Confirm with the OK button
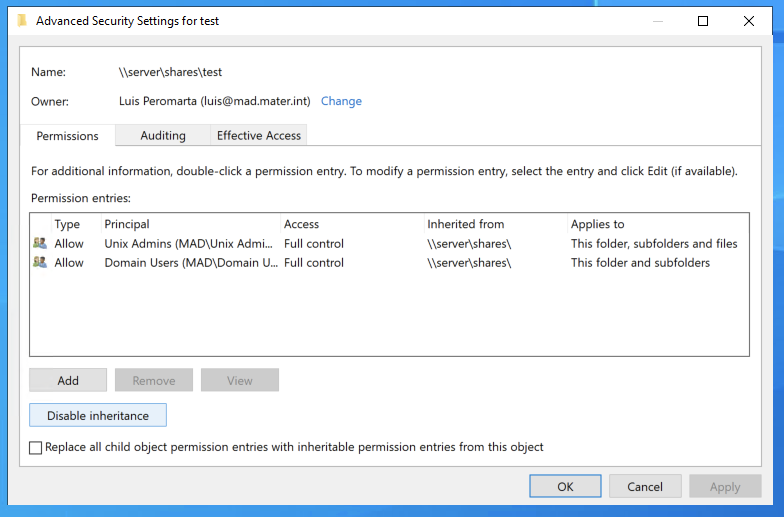The image size is (784, 517). tap(565, 487)
